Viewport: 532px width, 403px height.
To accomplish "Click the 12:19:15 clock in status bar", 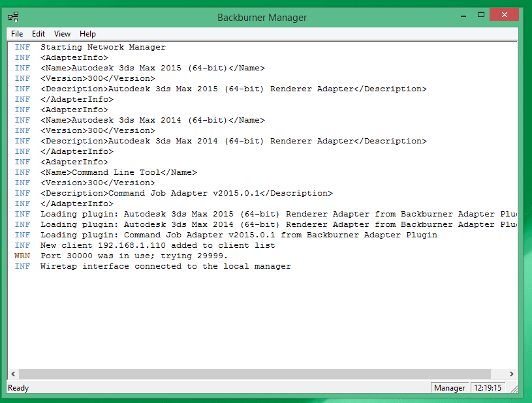I will (488, 388).
